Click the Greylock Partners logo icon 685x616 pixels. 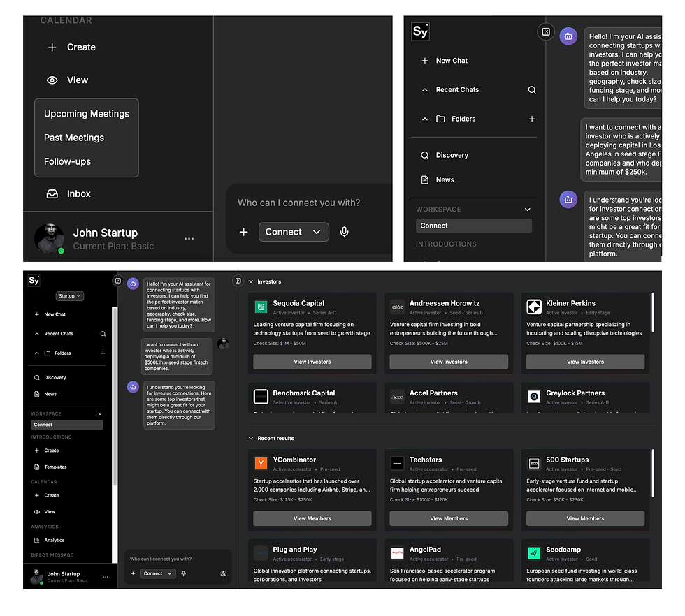point(534,397)
